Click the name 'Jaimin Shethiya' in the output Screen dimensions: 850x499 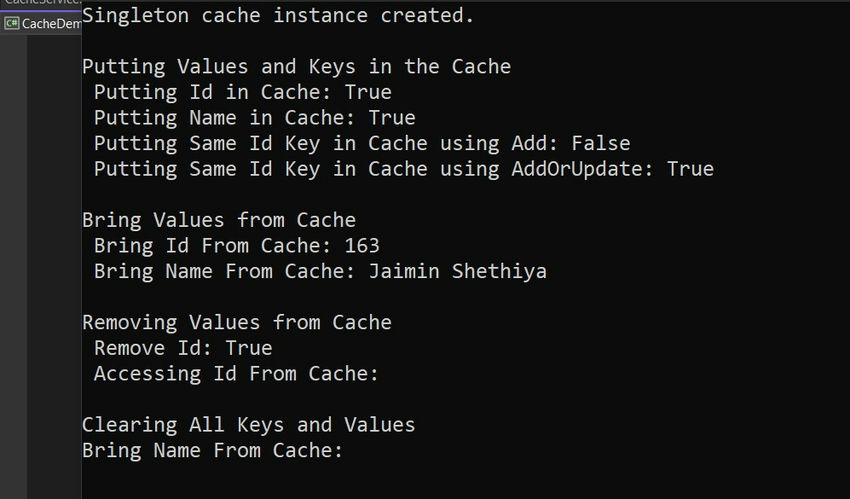coord(458,271)
